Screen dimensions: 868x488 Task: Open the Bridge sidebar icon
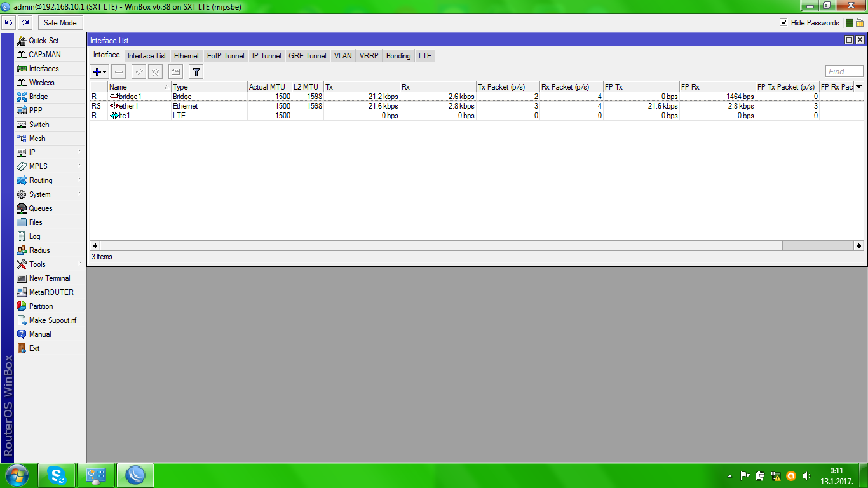(x=22, y=97)
